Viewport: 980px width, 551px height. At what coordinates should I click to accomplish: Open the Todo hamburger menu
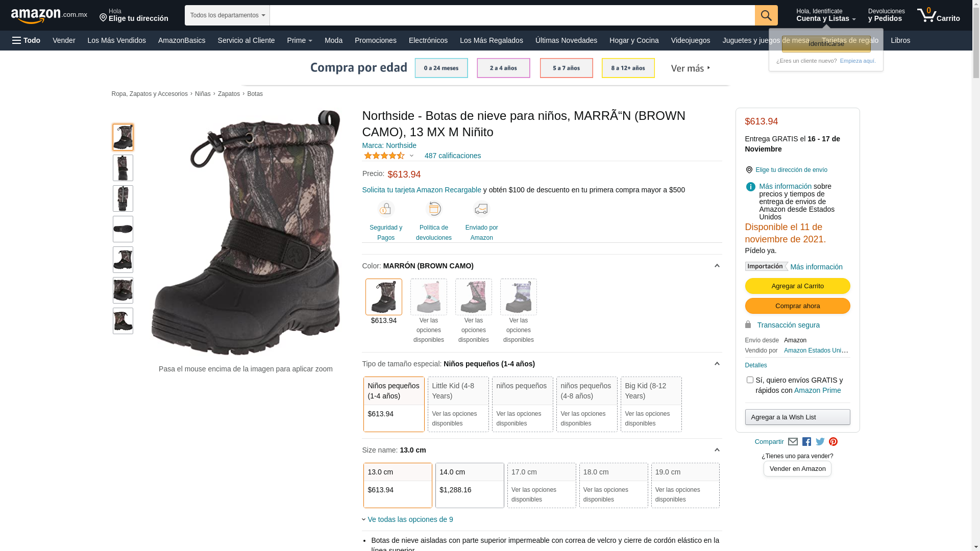click(27, 40)
